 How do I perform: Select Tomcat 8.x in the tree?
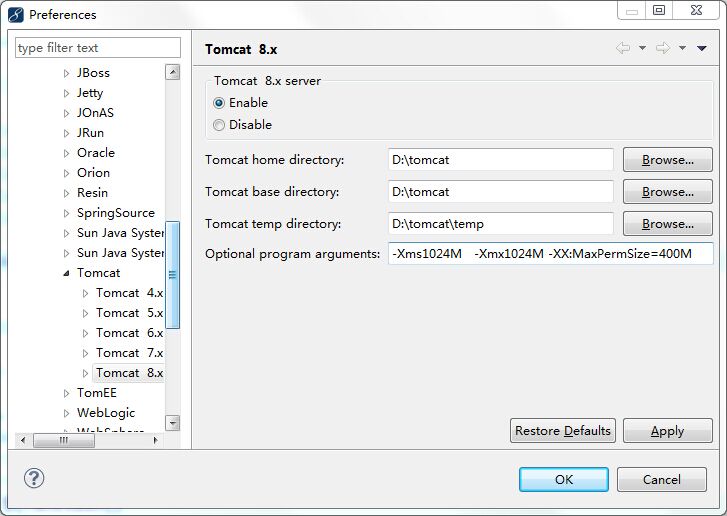(129, 373)
